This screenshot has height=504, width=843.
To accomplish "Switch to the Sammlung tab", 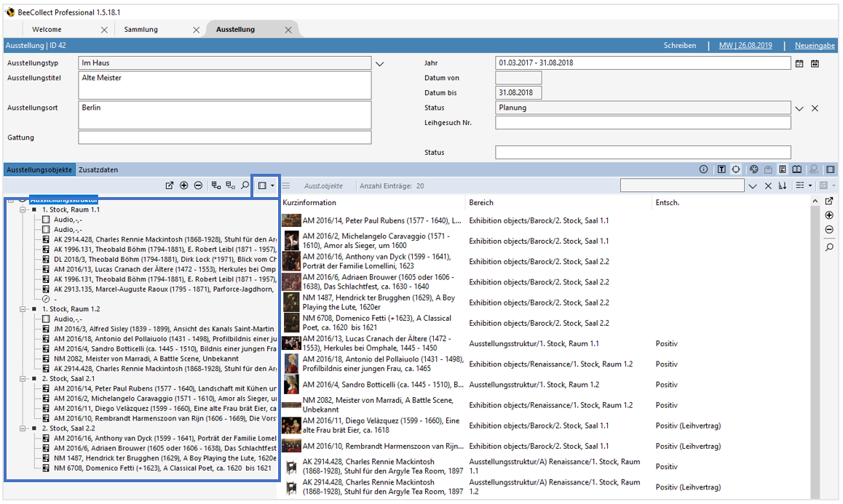I will (x=141, y=30).
